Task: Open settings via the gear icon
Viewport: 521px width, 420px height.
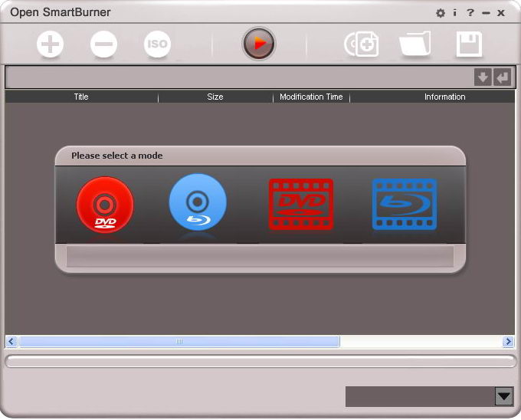Action: point(441,13)
